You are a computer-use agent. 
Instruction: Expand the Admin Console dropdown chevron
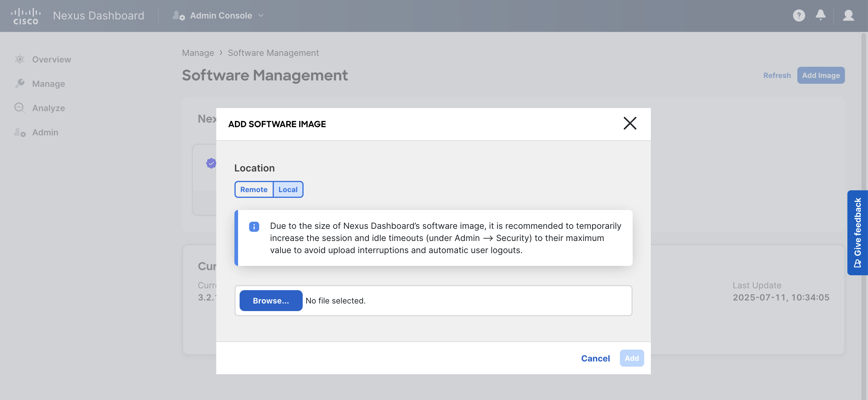coord(261,15)
